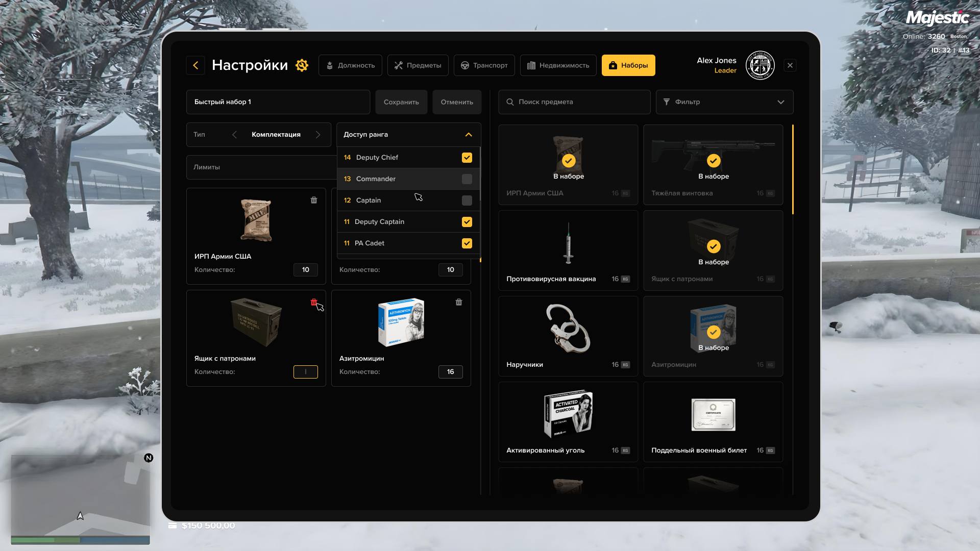This screenshot has width=980, height=551.
Task: Enable Commander rank access checkbox
Action: [x=467, y=179]
